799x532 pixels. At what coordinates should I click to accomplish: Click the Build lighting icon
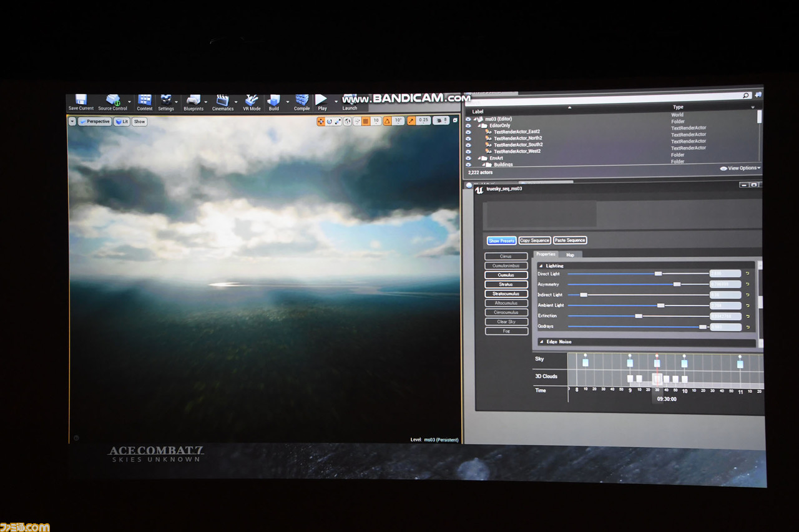coord(273,101)
